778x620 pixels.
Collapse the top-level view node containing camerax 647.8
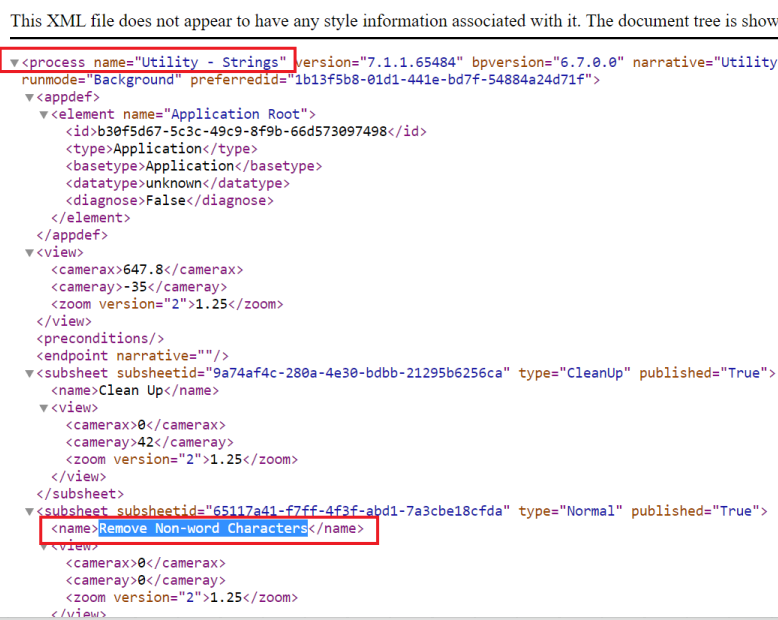click(x=30, y=253)
